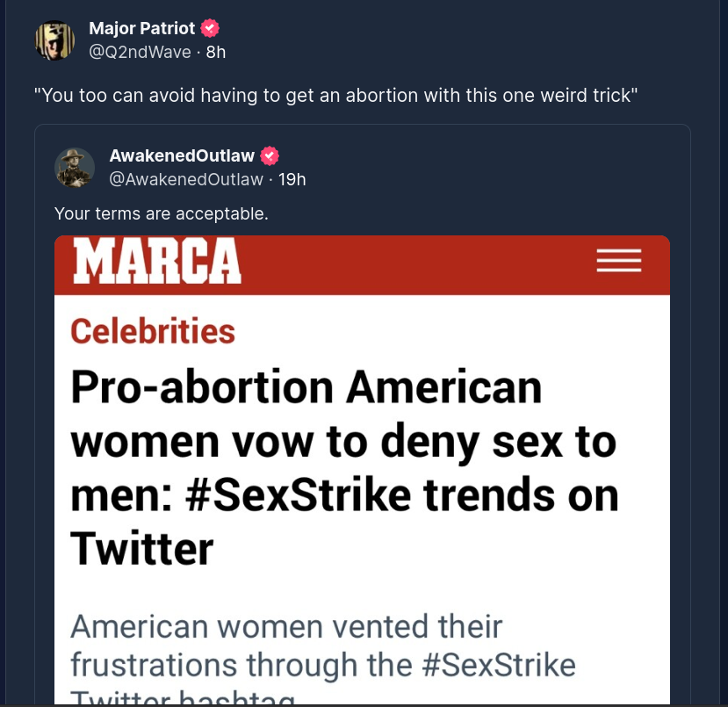Screen dimensions: 728x707
Task: Open the MARCA hamburger menu
Action: point(618,261)
